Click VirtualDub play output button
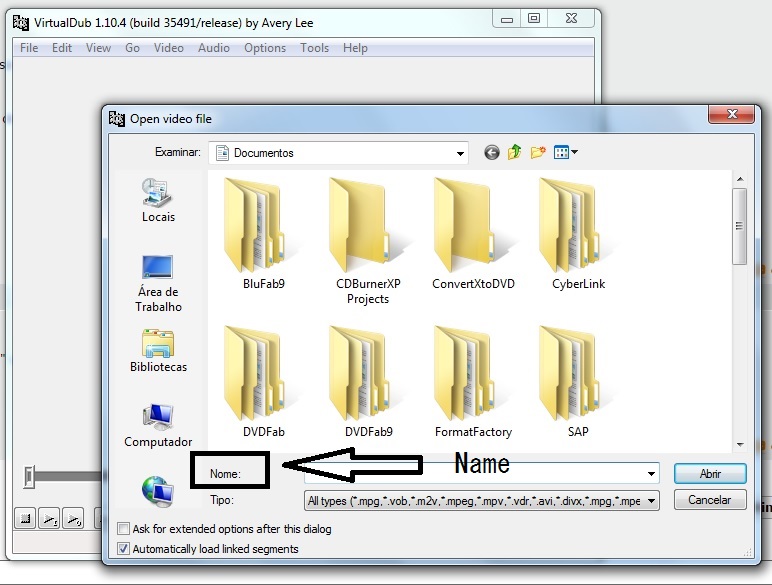The width and height of the screenshot is (772, 585). 73,519
